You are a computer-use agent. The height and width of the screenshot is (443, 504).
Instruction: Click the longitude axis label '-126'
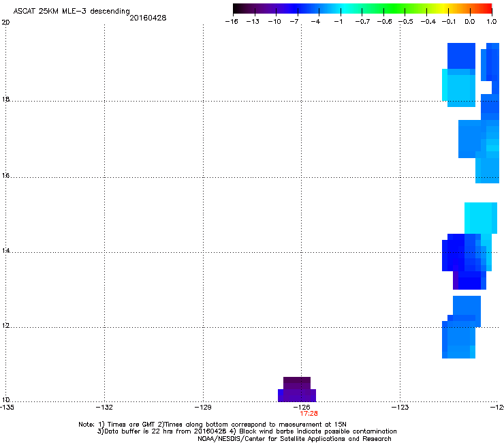click(302, 408)
